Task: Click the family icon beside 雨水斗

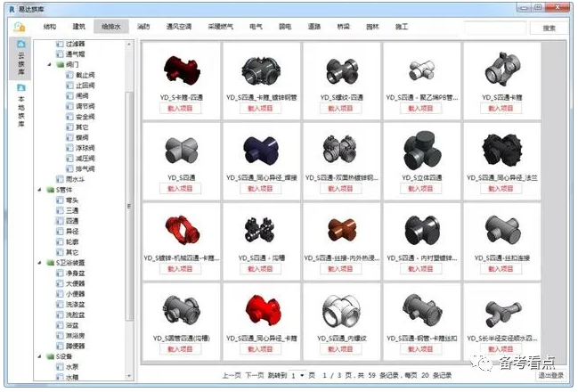Action: (60, 180)
